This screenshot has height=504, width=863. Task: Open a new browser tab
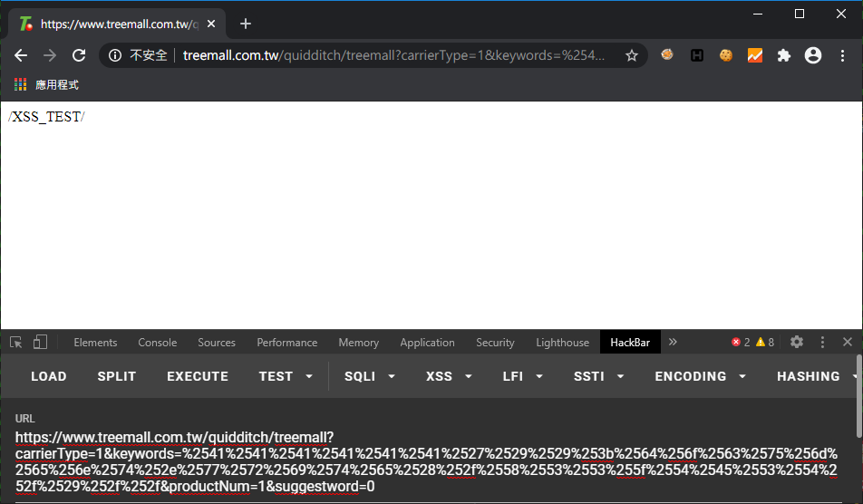246,24
